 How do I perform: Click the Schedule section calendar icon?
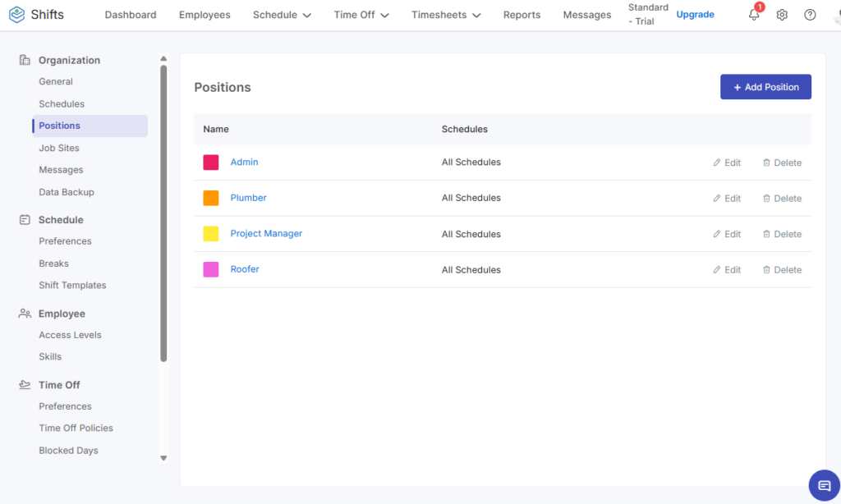(25, 220)
